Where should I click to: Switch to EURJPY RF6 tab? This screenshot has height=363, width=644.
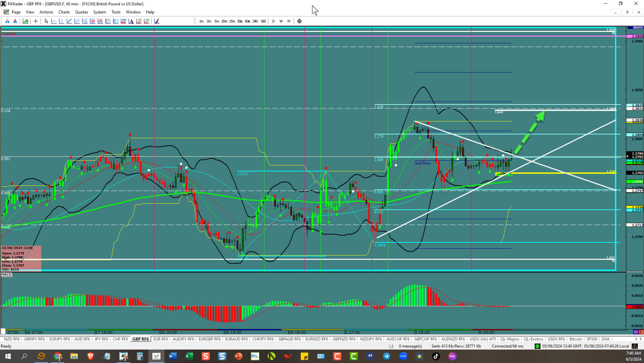[x=60, y=339]
